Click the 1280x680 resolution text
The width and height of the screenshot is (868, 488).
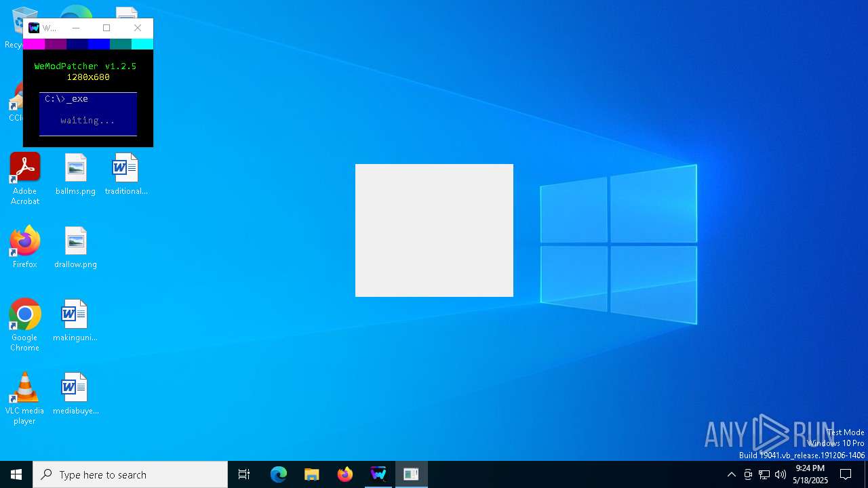(x=88, y=77)
